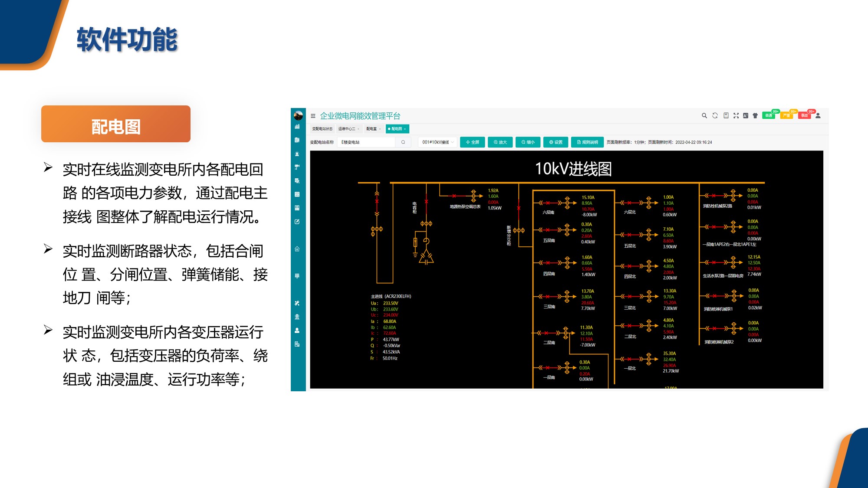Viewport: 868px width, 488px height.
Task: Click the 放大 zoom in button
Action: click(500, 142)
